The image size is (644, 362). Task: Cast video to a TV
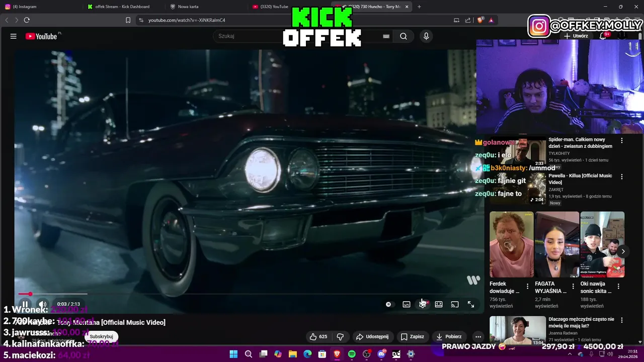coord(455,304)
